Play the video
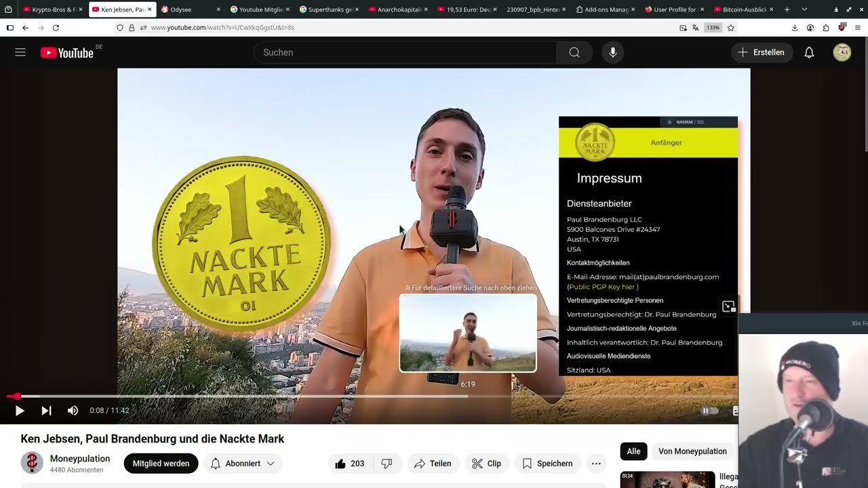The width and height of the screenshot is (868, 488). click(20, 410)
